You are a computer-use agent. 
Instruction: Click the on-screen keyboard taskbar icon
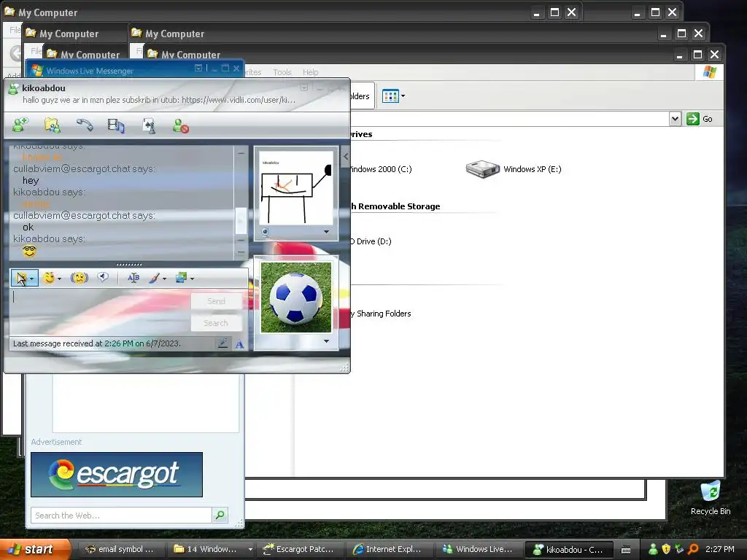(x=626, y=550)
